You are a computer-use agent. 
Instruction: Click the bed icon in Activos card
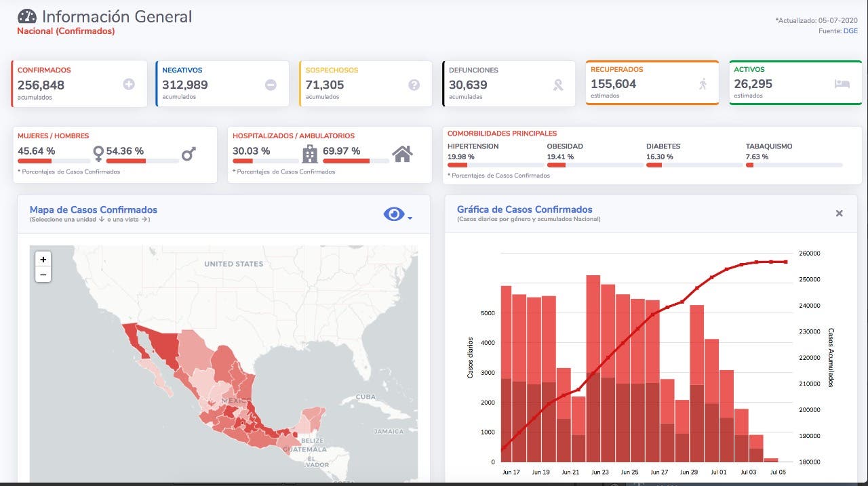842,84
